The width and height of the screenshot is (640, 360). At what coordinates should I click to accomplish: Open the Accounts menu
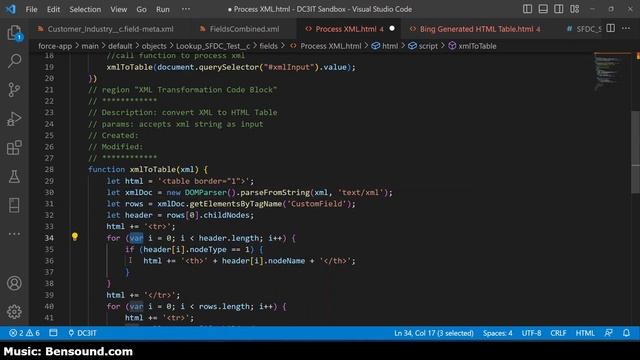tap(14, 283)
